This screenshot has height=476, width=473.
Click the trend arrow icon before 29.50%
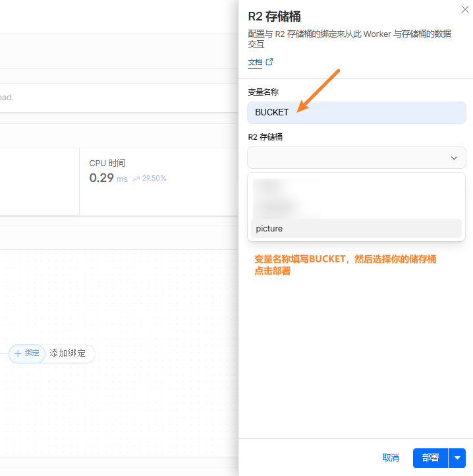pyautogui.click(x=136, y=179)
